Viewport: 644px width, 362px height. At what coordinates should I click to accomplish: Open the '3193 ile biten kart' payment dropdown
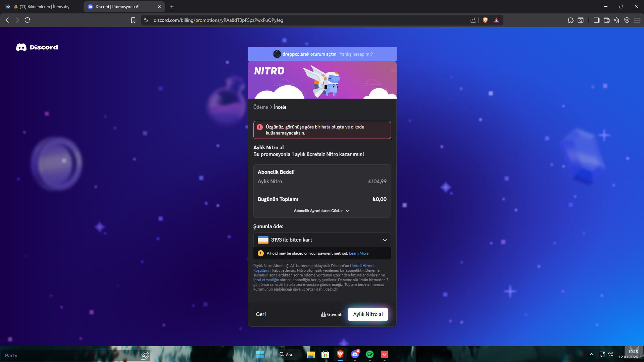click(322, 240)
